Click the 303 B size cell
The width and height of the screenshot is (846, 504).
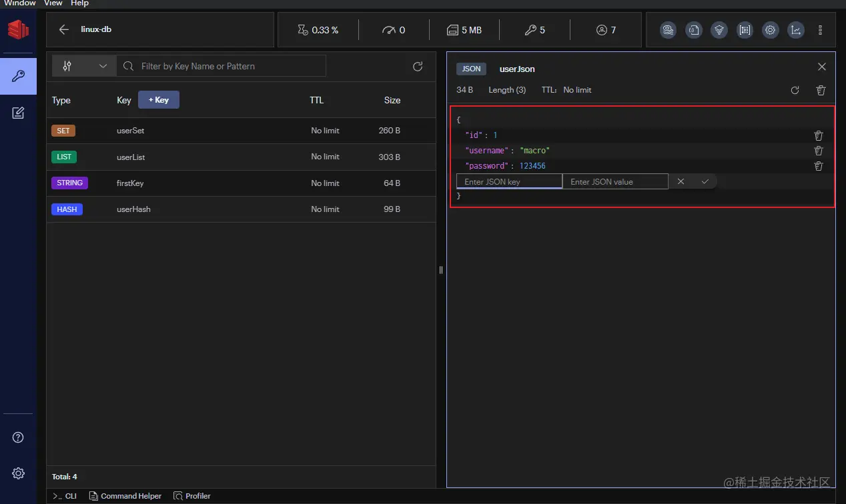(x=390, y=157)
